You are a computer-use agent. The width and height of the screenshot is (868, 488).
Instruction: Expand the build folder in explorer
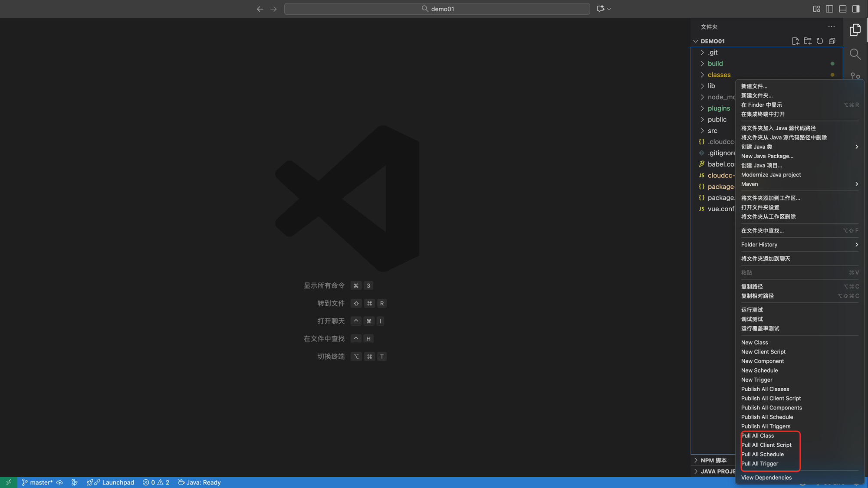click(x=715, y=64)
